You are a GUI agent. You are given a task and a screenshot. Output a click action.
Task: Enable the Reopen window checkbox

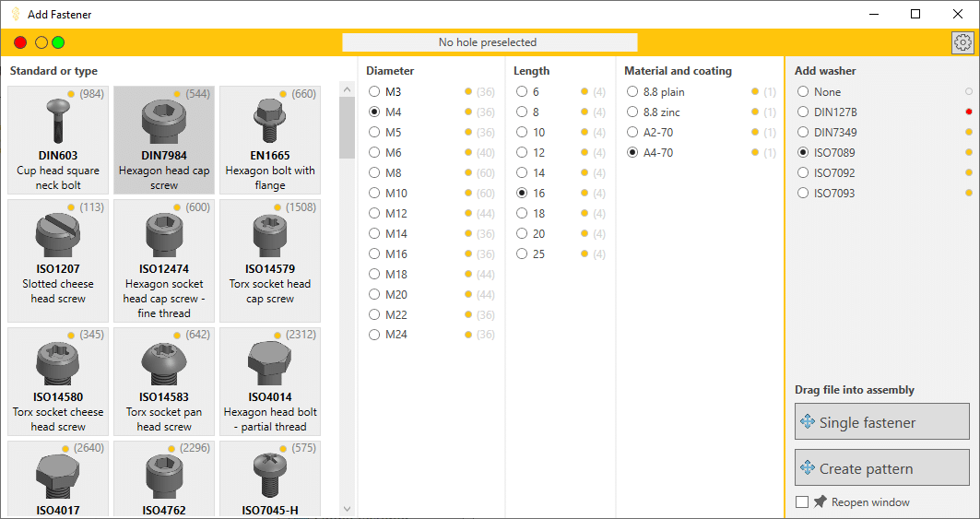pyautogui.click(x=802, y=502)
